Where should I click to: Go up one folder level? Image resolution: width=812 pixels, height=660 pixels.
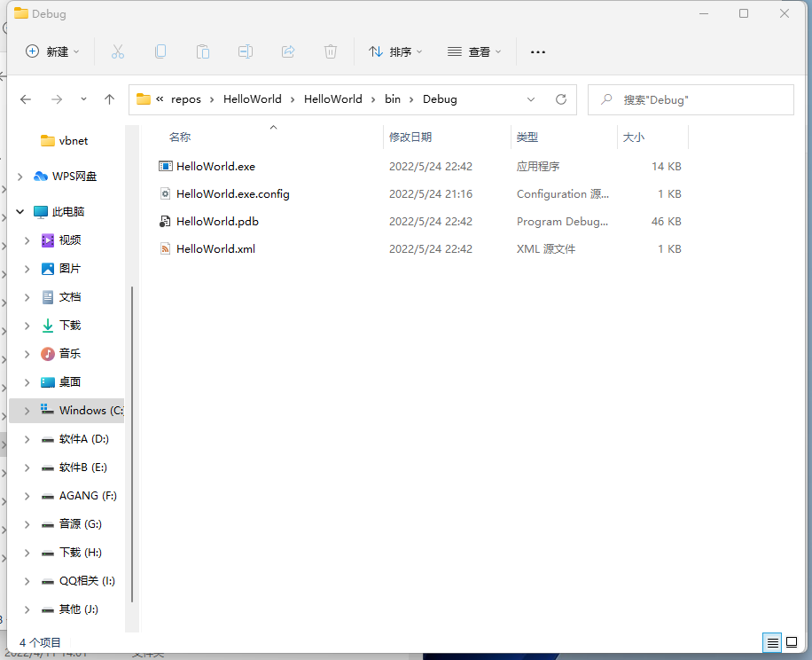pyautogui.click(x=110, y=99)
